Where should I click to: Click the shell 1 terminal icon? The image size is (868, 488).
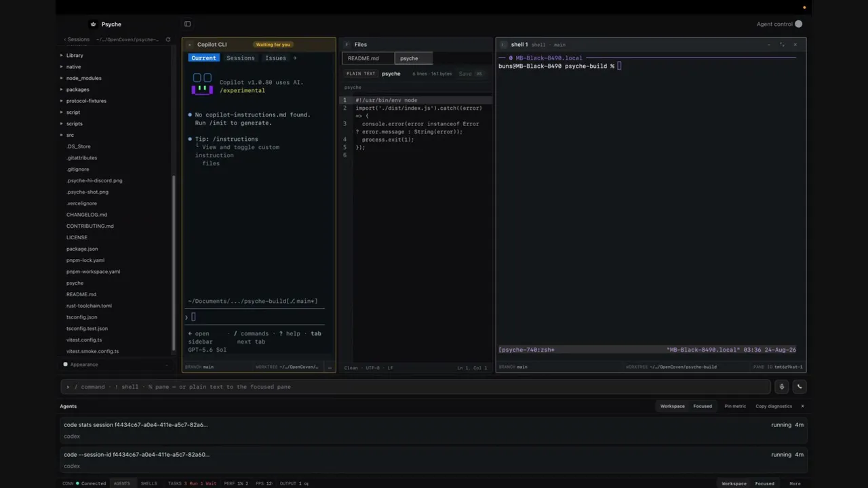503,45
